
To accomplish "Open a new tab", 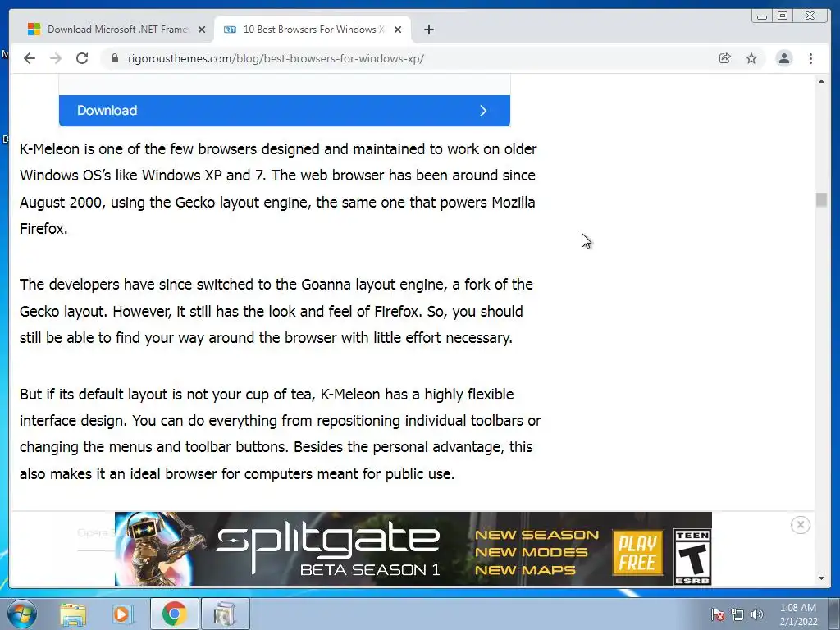I will pyautogui.click(x=428, y=30).
